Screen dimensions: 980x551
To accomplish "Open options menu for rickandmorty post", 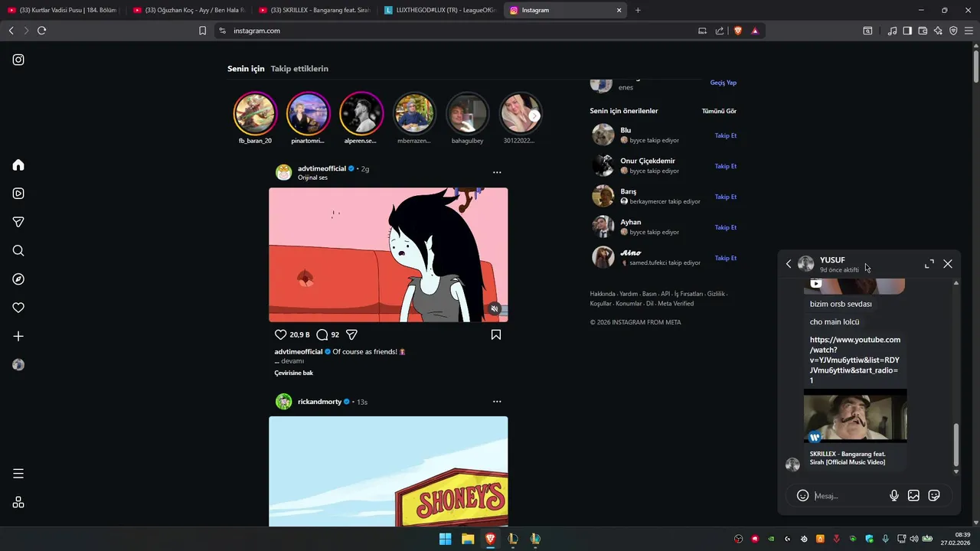I will pos(497,401).
